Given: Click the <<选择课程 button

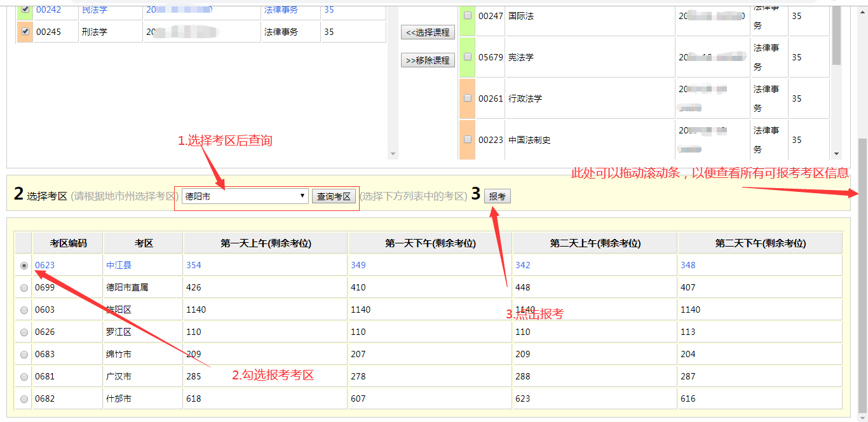Looking at the screenshot, I should coord(427,32).
